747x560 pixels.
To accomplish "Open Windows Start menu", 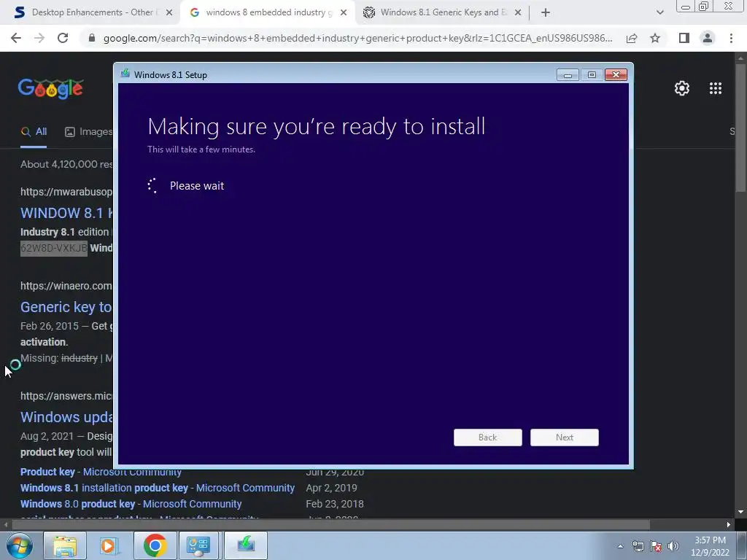I will (19, 545).
